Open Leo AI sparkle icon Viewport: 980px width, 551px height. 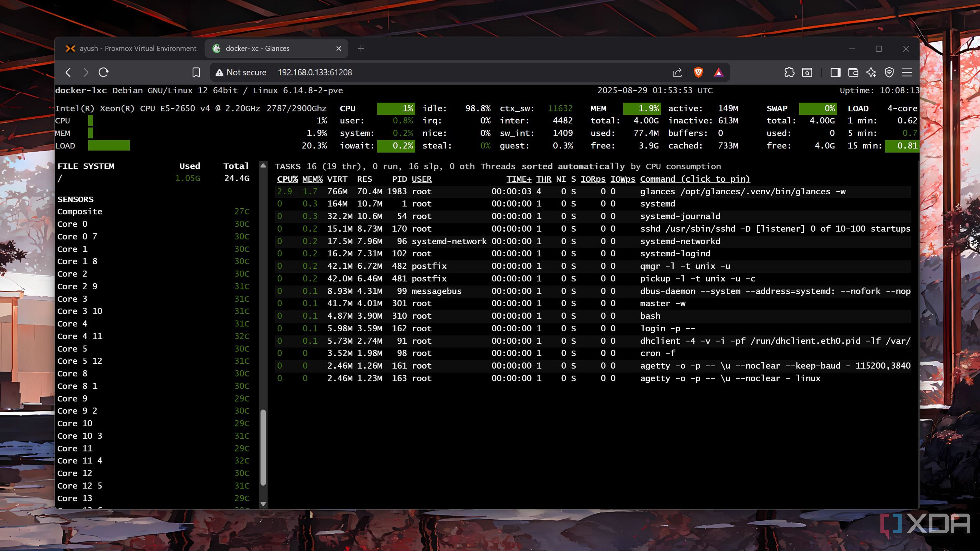[871, 72]
